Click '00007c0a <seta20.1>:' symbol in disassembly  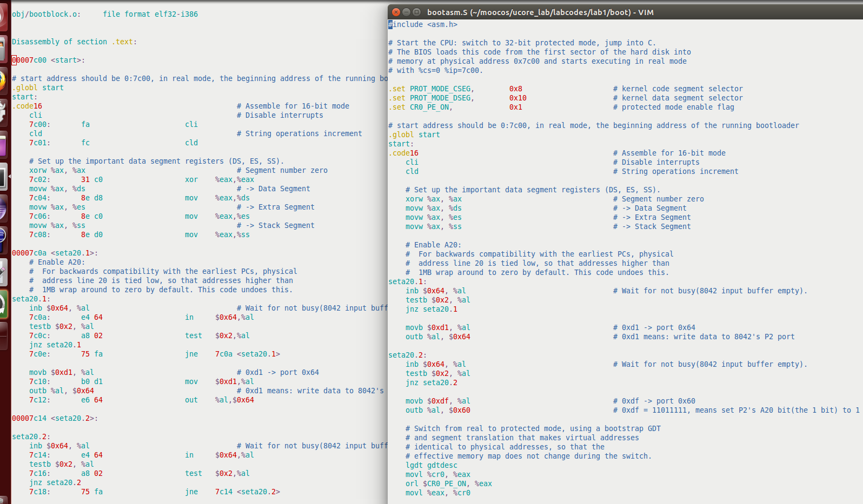(55, 253)
